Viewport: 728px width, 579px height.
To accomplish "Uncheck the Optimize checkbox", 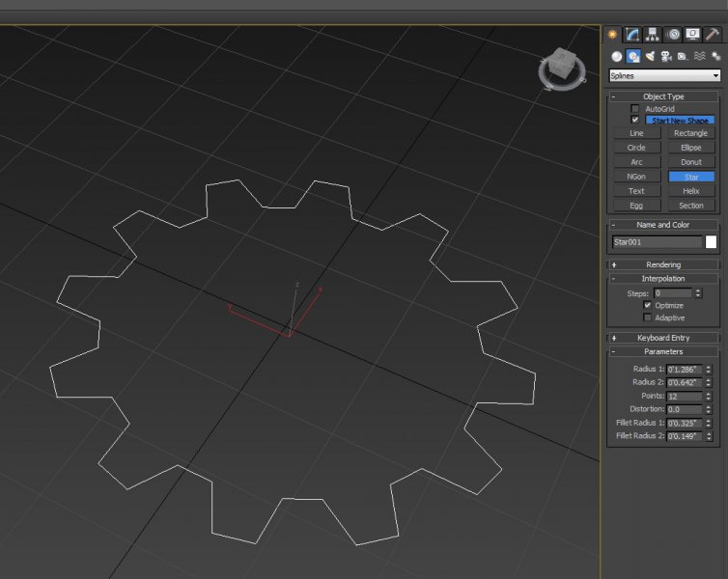I will 648,305.
